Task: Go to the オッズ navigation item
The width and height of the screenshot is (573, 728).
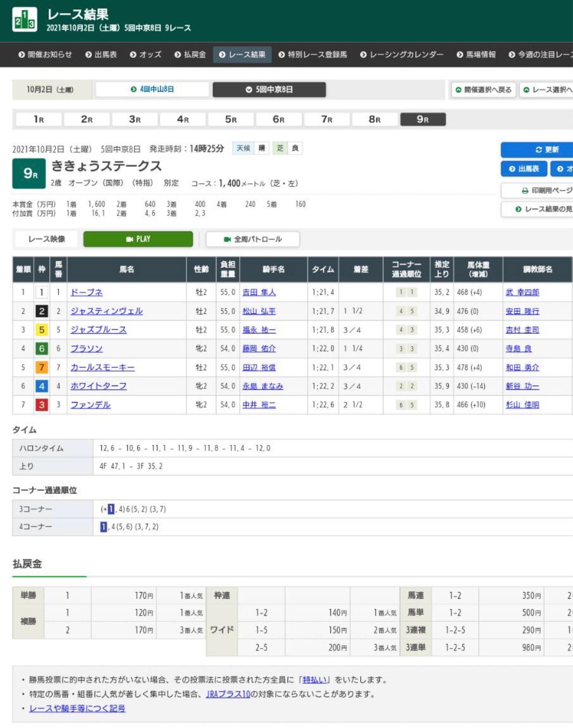Action: [x=146, y=55]
